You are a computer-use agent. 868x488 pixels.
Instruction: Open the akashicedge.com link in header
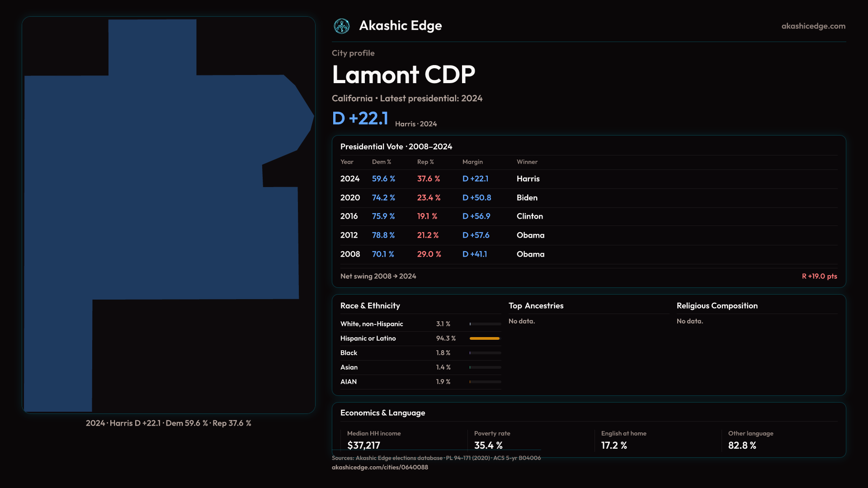(x=813, y=26)
